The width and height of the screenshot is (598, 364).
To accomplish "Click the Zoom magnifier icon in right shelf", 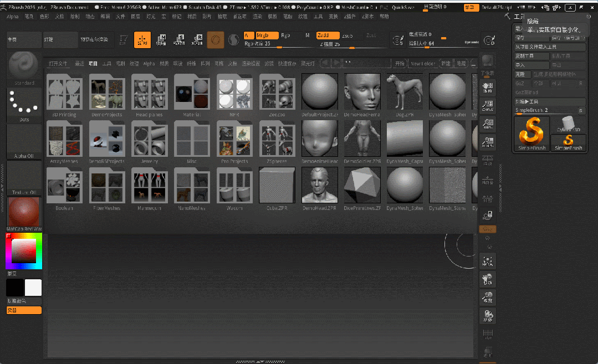I will (488, 106).
